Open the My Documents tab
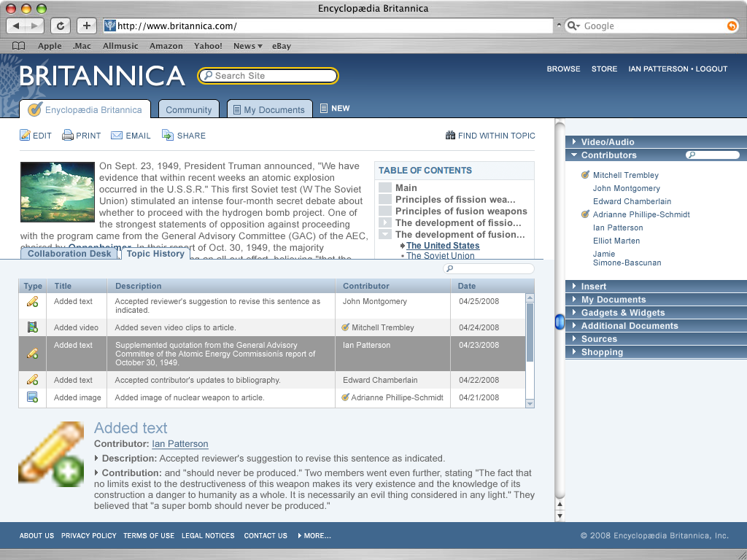The height and width of the screenshot is (560, 747). coord(270,109)
